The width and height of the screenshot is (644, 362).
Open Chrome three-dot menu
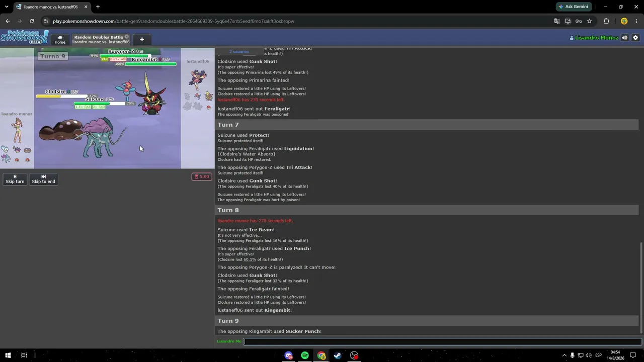[x=636, y=21]
